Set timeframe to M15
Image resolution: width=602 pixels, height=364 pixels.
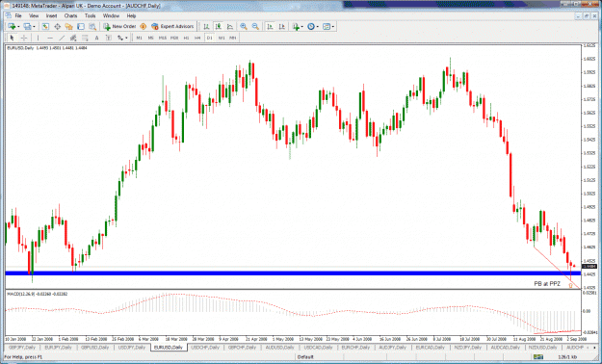[x=163, y=38]
